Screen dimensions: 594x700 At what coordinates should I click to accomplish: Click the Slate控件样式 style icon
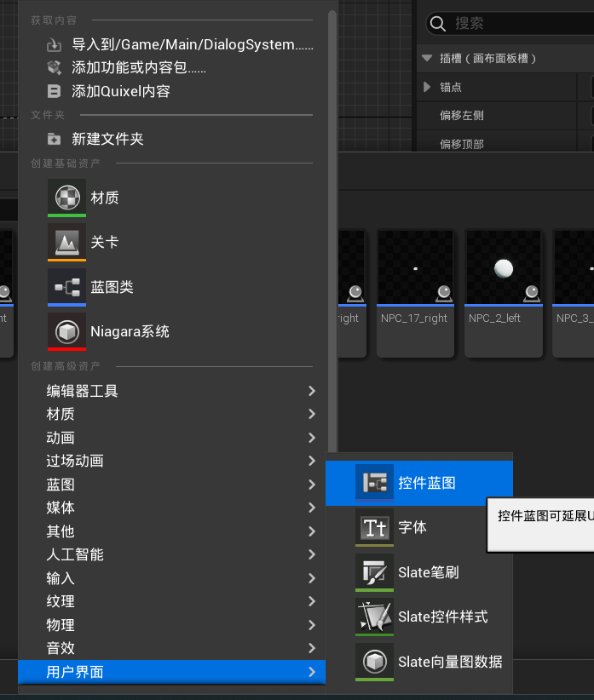pyautogui.click(x=374, y=617)
